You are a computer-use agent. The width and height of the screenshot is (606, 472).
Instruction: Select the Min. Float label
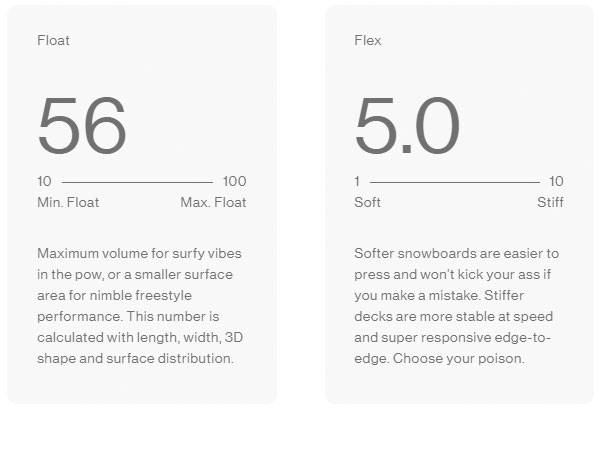click(68, 202)
